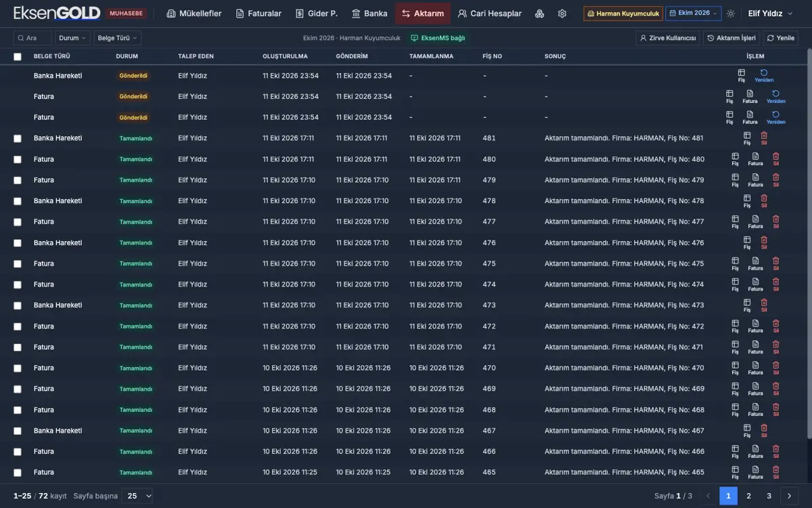Go to page 2 of results
Image resolution: width=812 pixels, height=508 pixels.
pyautogui.click(x=749, y=496)
